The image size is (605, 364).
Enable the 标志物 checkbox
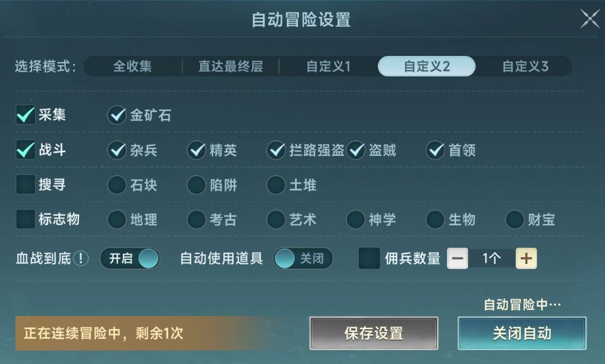tap(25, 219)
